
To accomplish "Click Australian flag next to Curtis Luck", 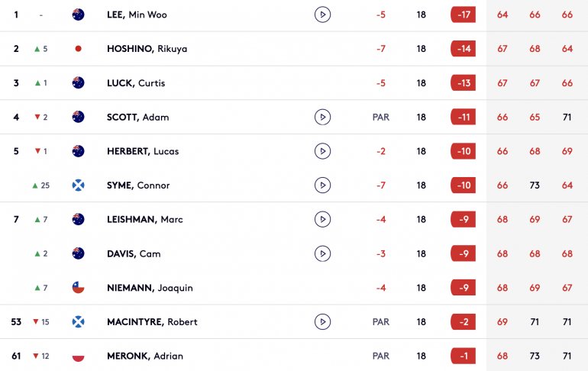I will tap(78, 82).
